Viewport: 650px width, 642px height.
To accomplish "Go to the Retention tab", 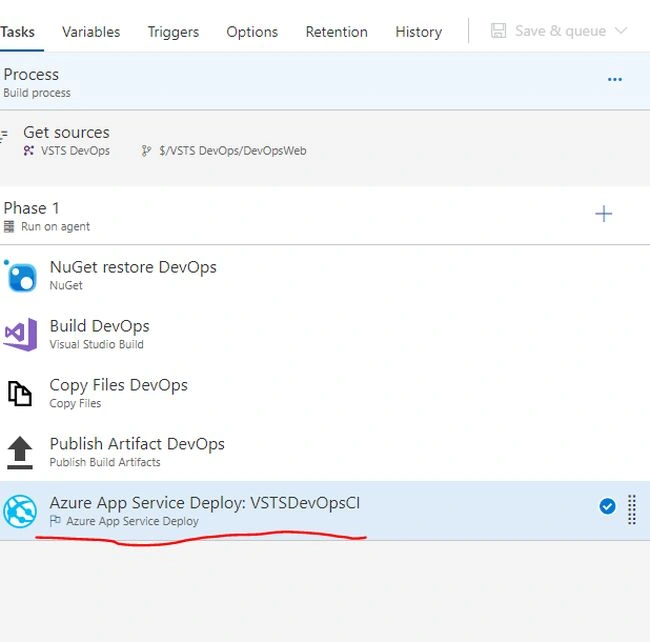I will (337, 32).
